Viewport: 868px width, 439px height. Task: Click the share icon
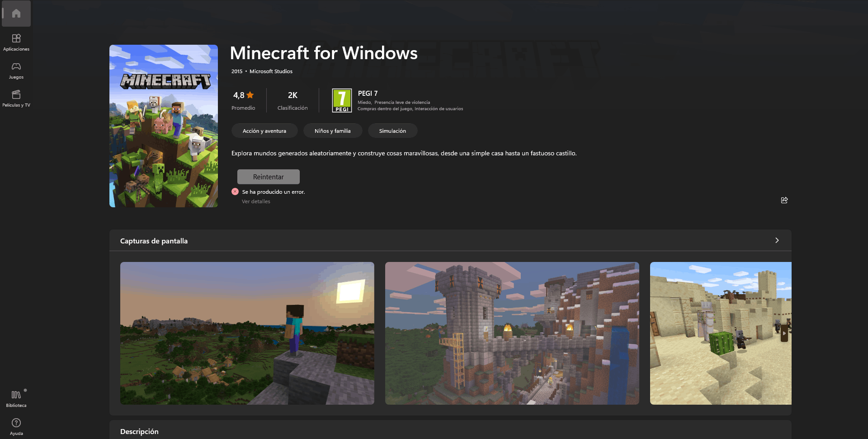pyautogui.click(x=784, y=200)
